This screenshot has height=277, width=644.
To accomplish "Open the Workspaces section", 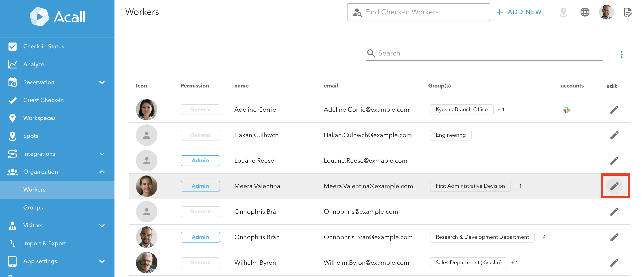I will tap(39, 118).
